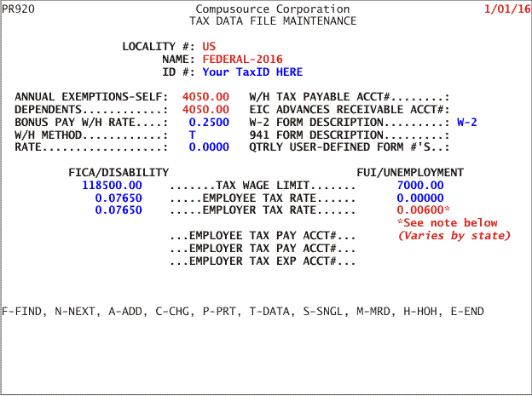Screen dimensions: 532x396
Task: Click W-2 form description value W-2
Action: pyautogui.click(x=467, y=122)
